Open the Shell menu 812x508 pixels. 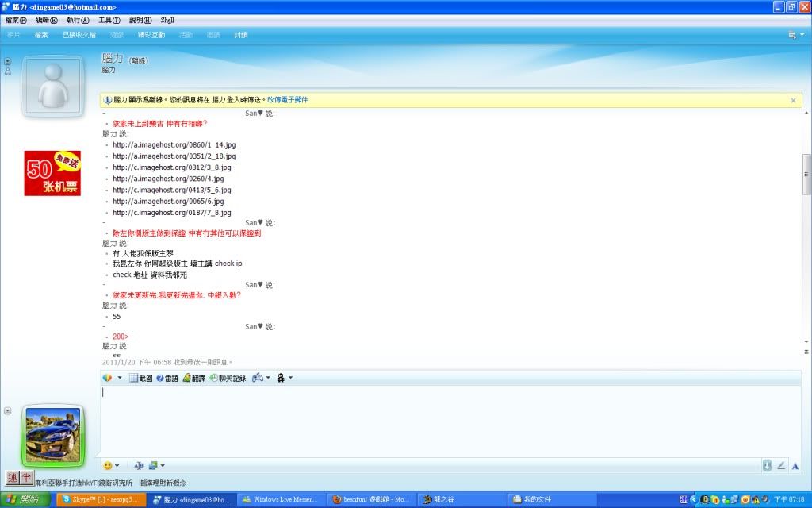(167, 20)
